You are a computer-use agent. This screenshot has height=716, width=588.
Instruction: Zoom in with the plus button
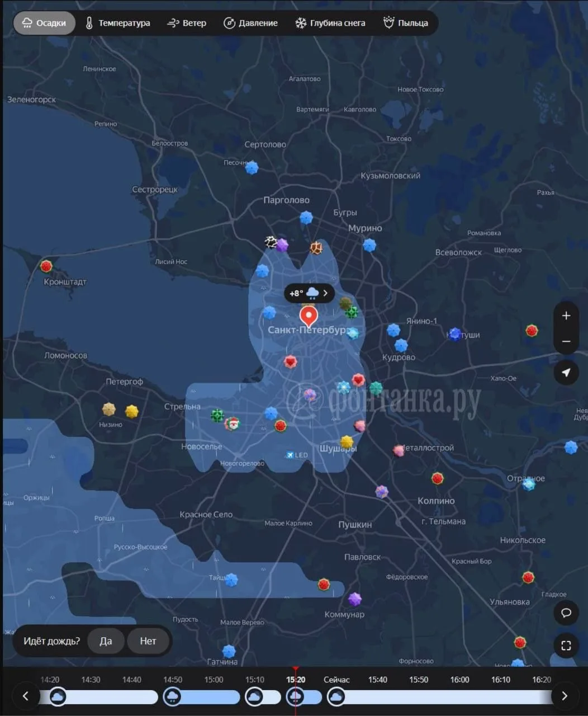tap(566, 315)
